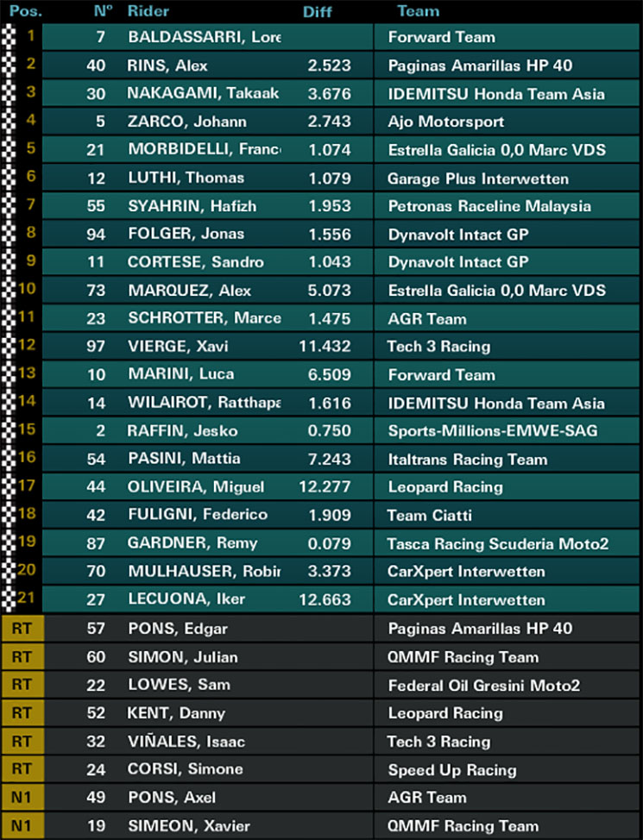Click VIERGE, Xavi rider name
Image resolution: width=643 pixels, height=840 pixels.
coord(178,346)
